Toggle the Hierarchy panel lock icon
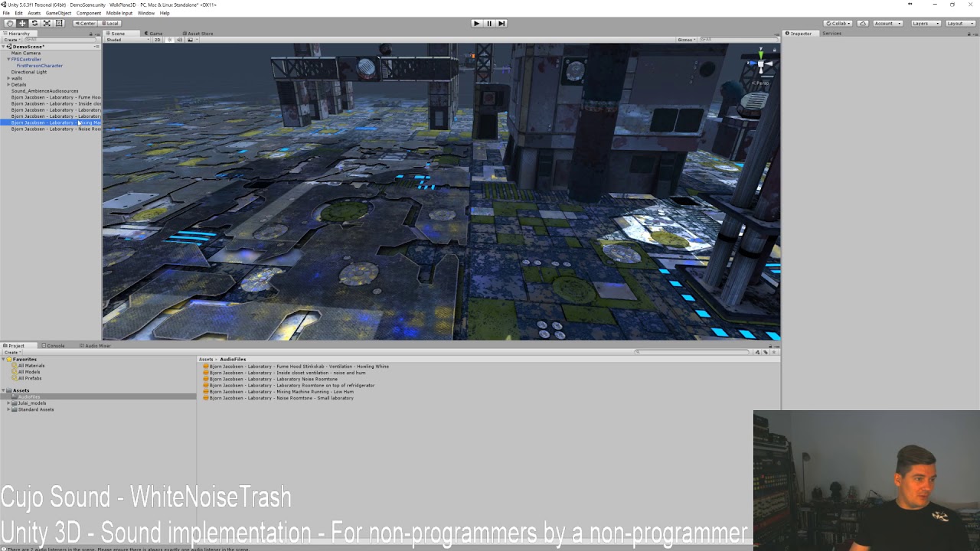 point(90,34)
